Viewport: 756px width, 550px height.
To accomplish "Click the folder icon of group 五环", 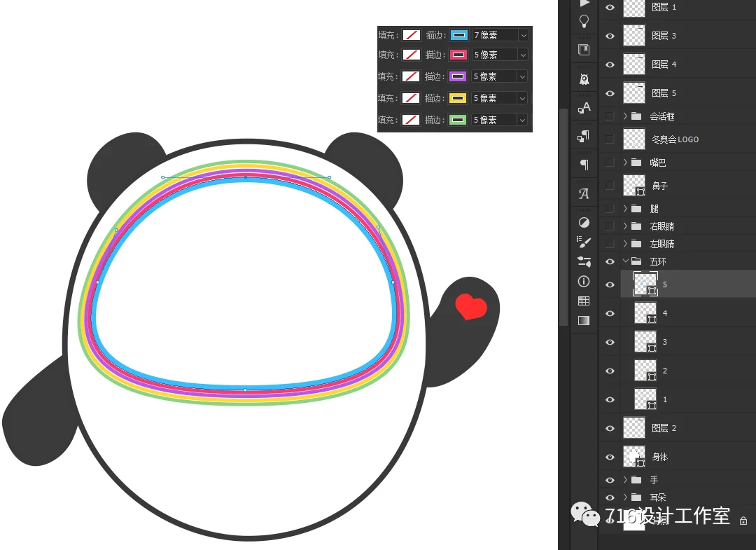I will (x=636, y=261).
